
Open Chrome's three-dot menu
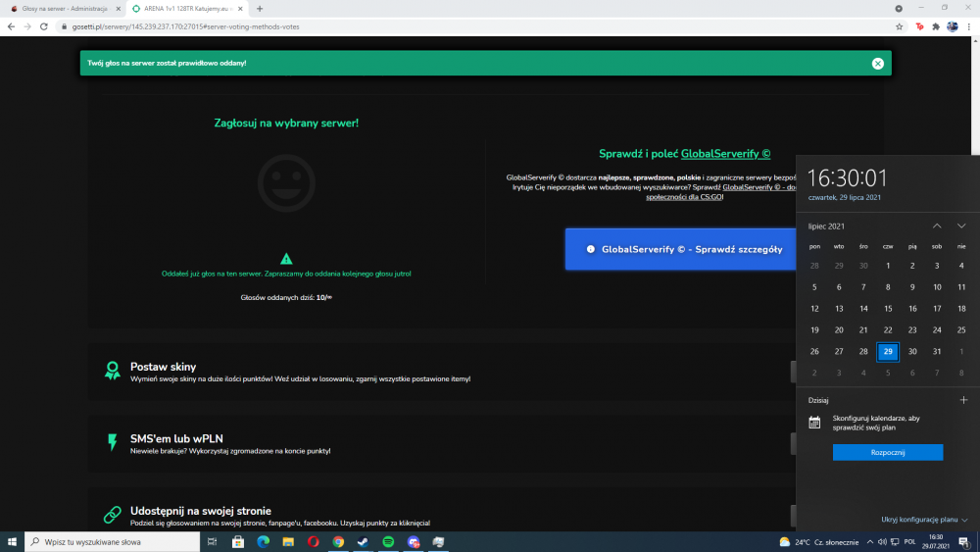(969, 26)
